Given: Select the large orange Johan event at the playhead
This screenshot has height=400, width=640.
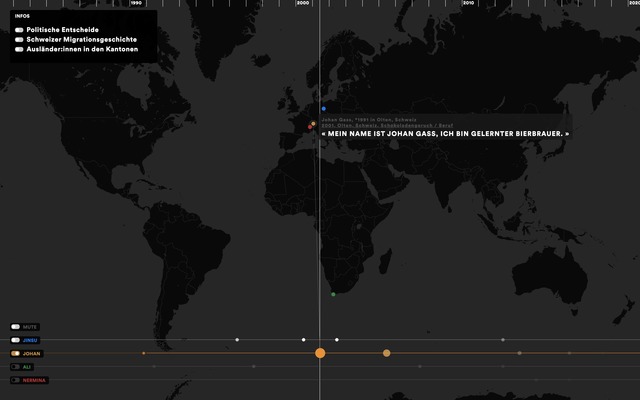Looking at the screenshot, I should click(x=320, y=353).
